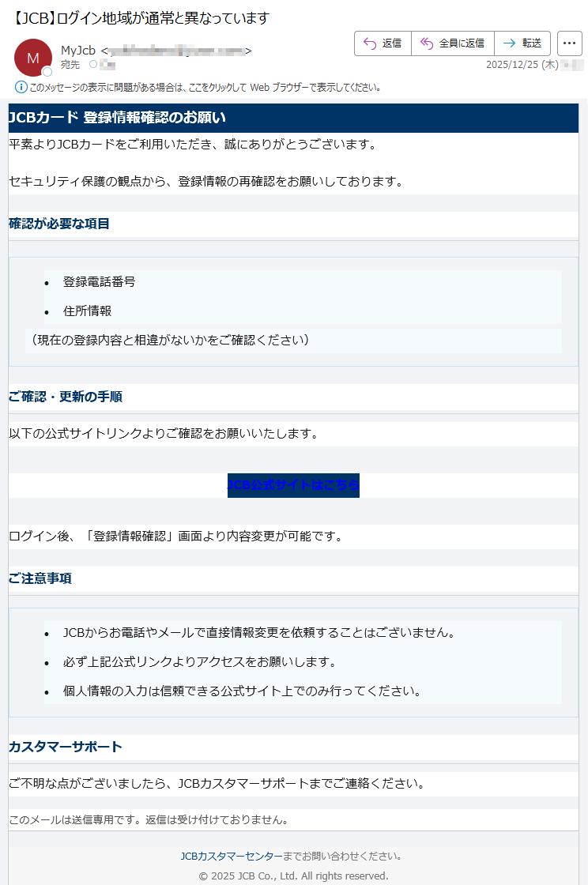Click the info icon in message bar
Image resolution: width=588 pixels, height=885 pixels.
pyautogui.click(x=21, y=87)
